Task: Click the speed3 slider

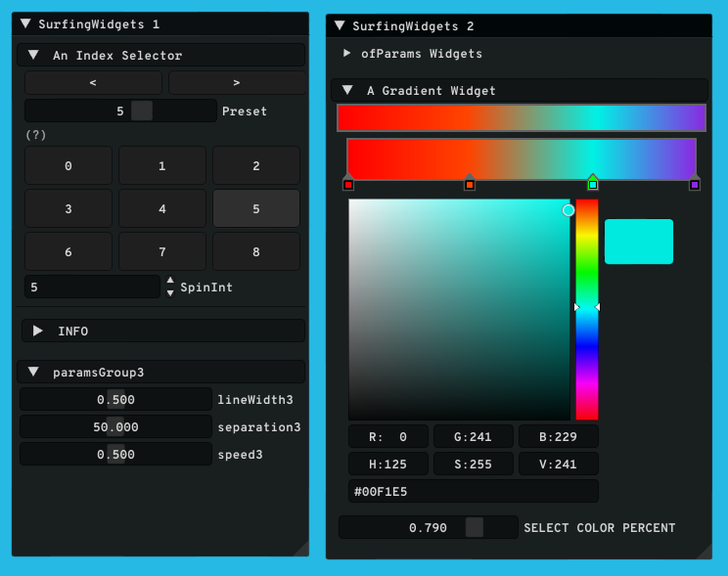Action: pos(115,454)
